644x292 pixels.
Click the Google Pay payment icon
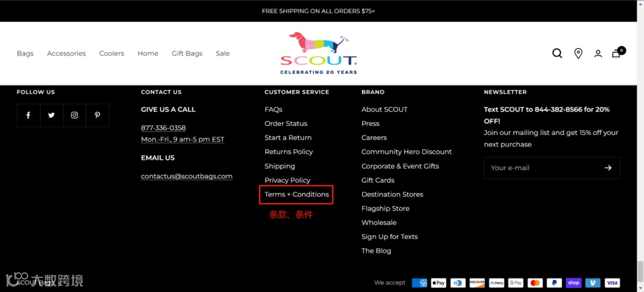pyautogui.click(x=516, y=283)
